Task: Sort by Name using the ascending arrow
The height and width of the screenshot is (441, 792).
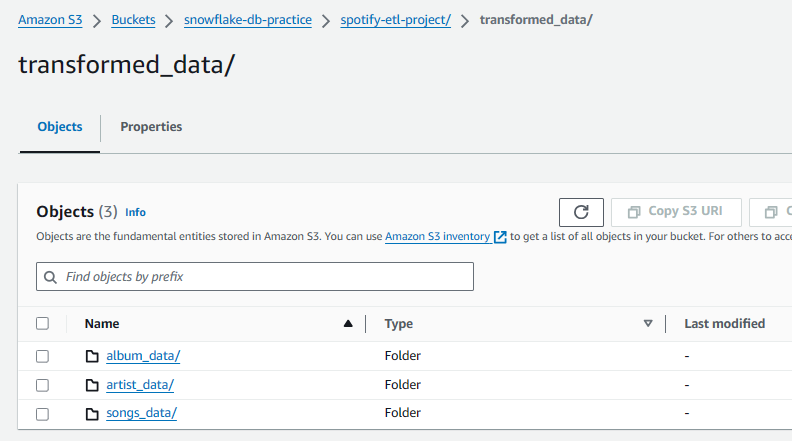Action: [x=348, y=323]
